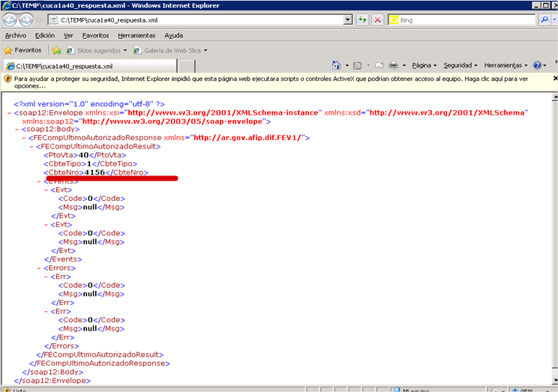Open Herramientas command bar menu
This screenshot has height=392, width=558.
pos(505,65)
